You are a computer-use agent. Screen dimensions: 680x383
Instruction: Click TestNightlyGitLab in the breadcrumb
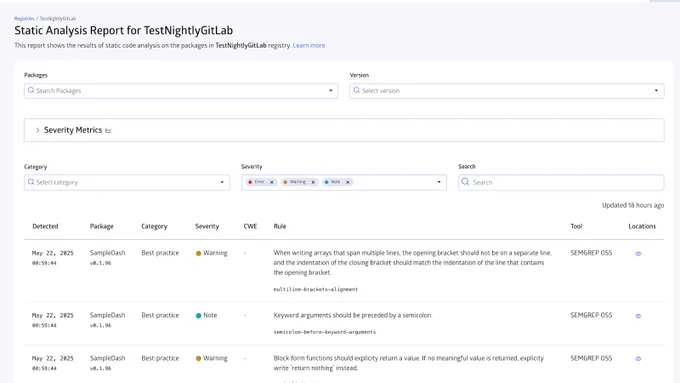tap(58, 19)
